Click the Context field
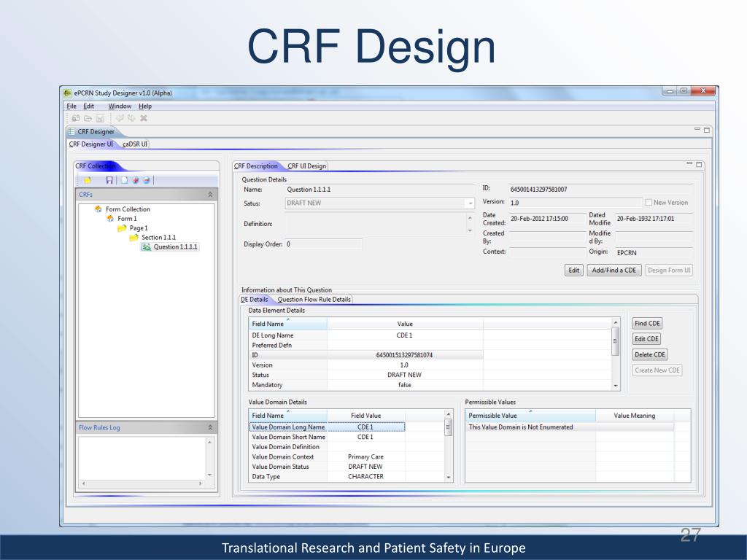Viewport: 747px width, 560px height. click(x=547, y=252)
